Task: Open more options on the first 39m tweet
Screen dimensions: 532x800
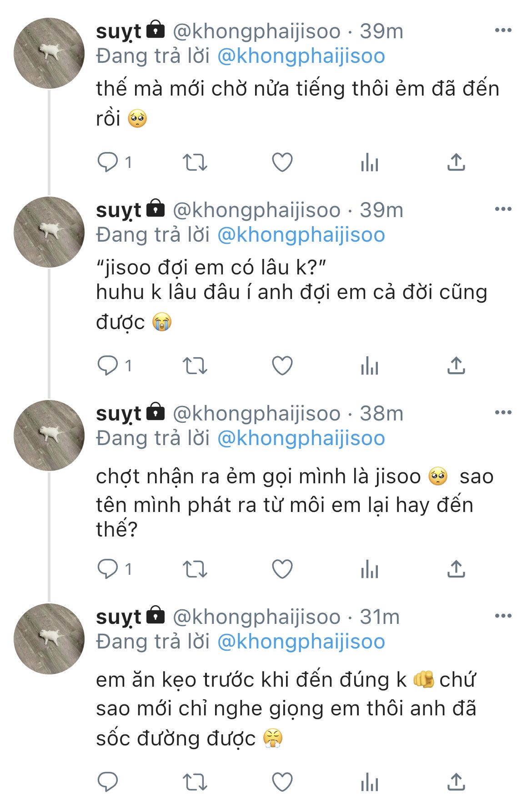Action: tap(503, 30)
